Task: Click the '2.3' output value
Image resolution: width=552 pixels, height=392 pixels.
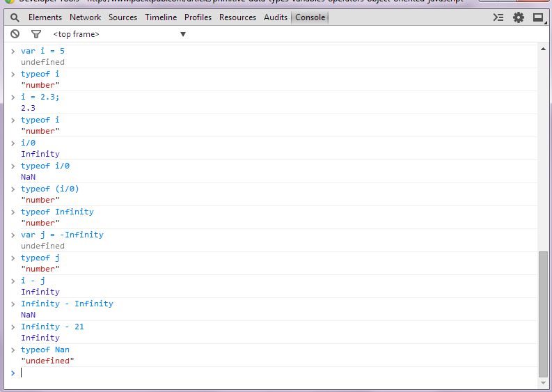Action: pyautogui.click(x=28, y=108)
